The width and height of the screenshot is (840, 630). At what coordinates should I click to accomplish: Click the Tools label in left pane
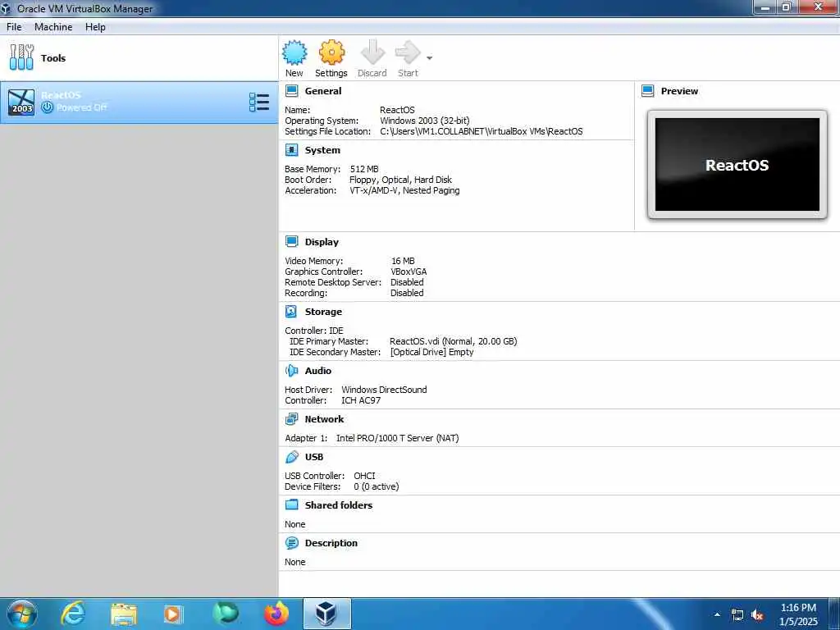tap(53, 58)
